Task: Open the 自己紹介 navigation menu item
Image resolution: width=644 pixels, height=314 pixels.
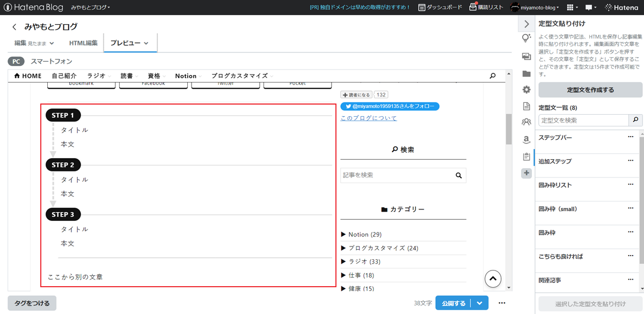Action: pyautogui.click(x=64, y=76)
